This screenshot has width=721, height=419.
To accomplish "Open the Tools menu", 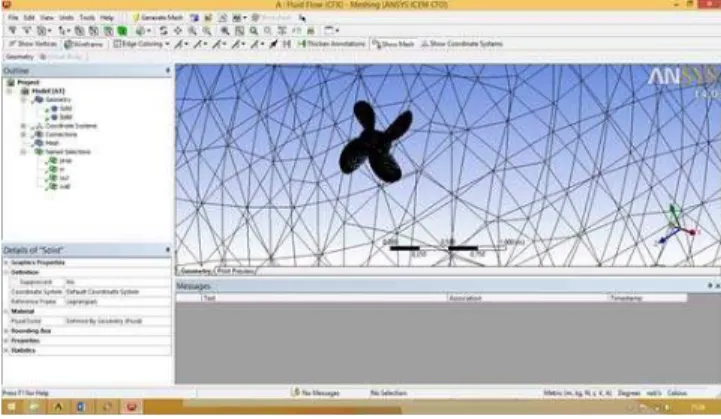I will click(x=87, y=17).
